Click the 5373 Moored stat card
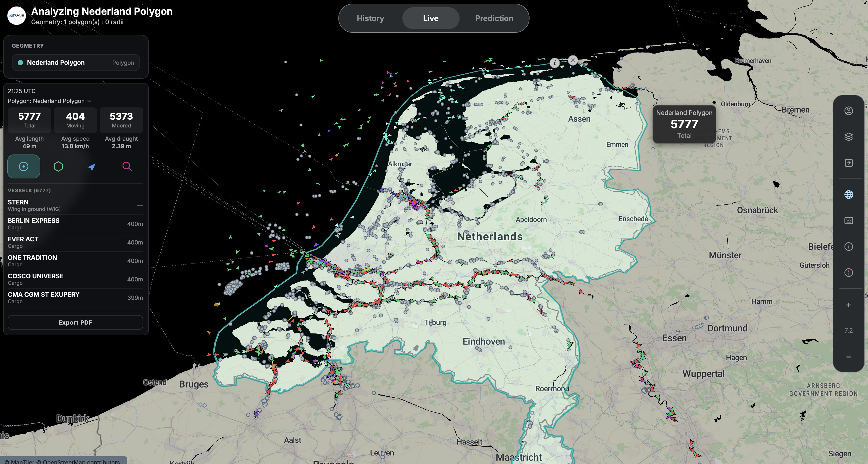 pos(121,120)
